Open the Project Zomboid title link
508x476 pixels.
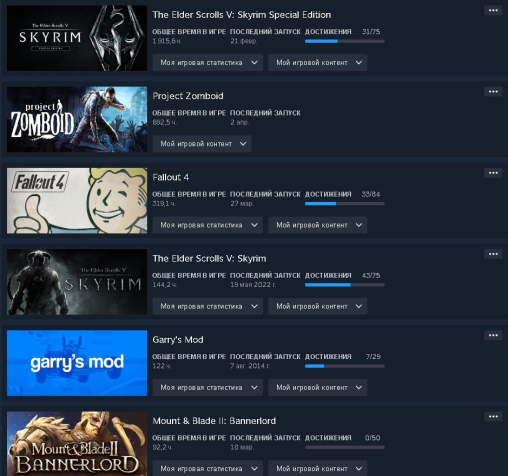click(x=188, y=96)
